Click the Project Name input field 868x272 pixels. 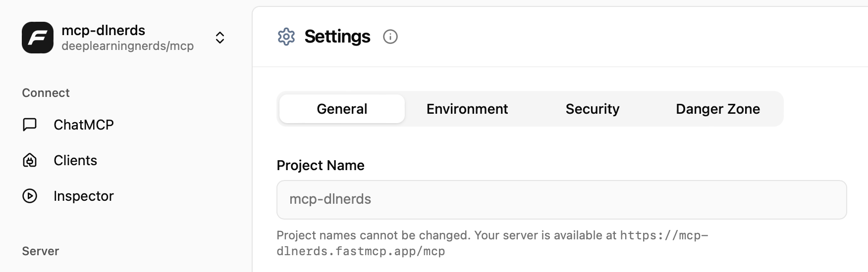tap(562, 200)
